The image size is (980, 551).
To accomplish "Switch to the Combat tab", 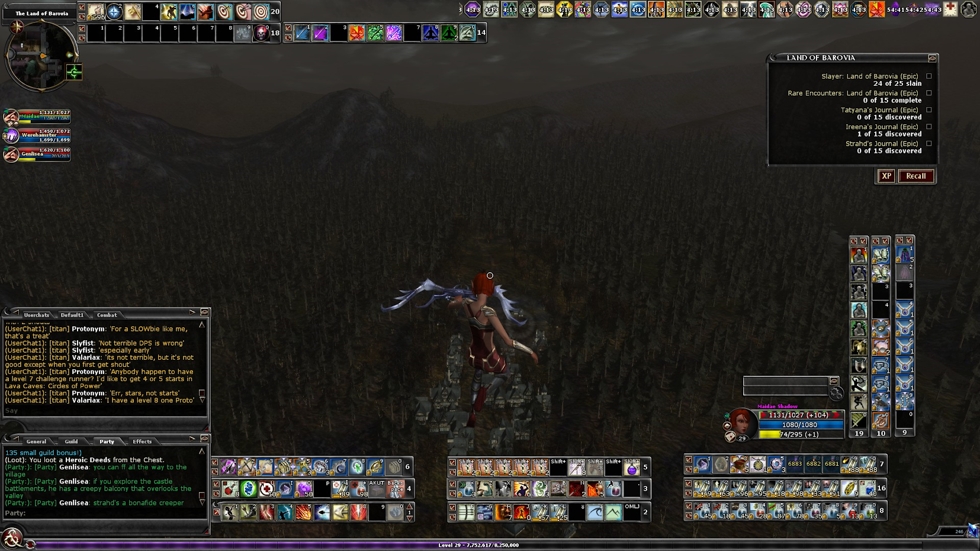I will tap(107, 315).
